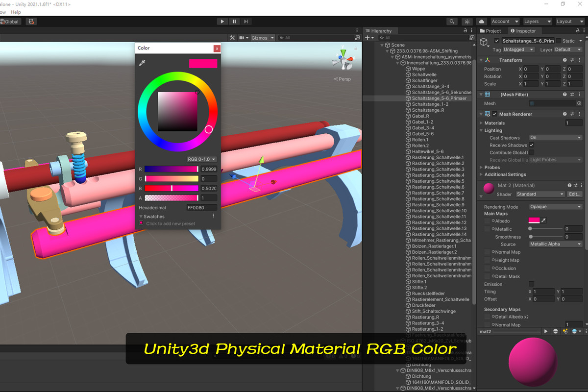The width and height of the screenshot is (588, 392).
Task: Click the Step frame button
Action: pos(246,22)
